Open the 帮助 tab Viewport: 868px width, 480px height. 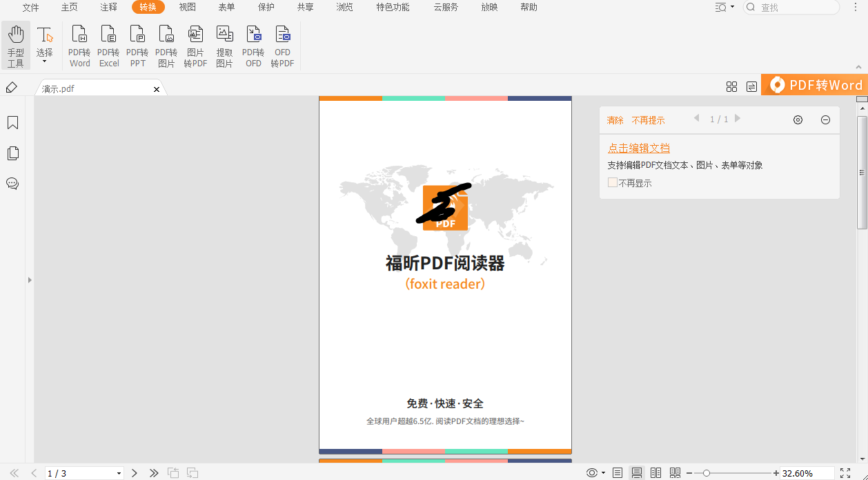tap(529, 8)
